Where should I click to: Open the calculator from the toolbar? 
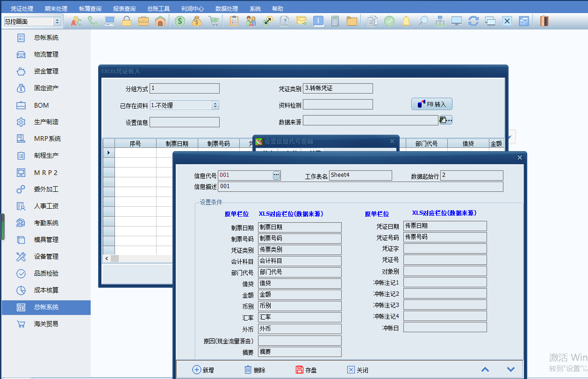(335, 21)
